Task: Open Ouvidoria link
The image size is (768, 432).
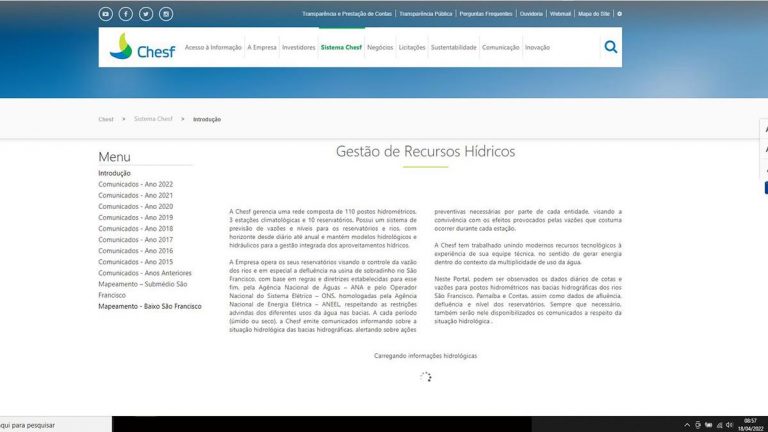Action: [x=531, y=14]
